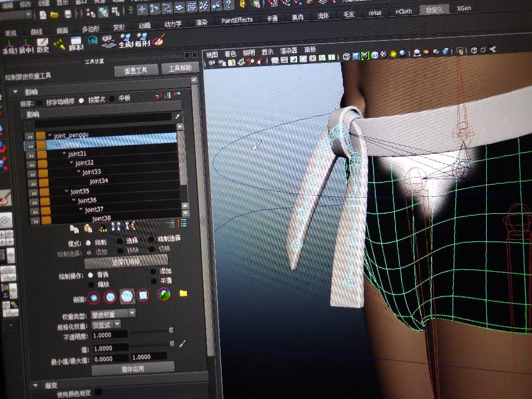Select 添加 paint operation radio
The width and height of the screenshot is (532, 399).
[153, 272]
